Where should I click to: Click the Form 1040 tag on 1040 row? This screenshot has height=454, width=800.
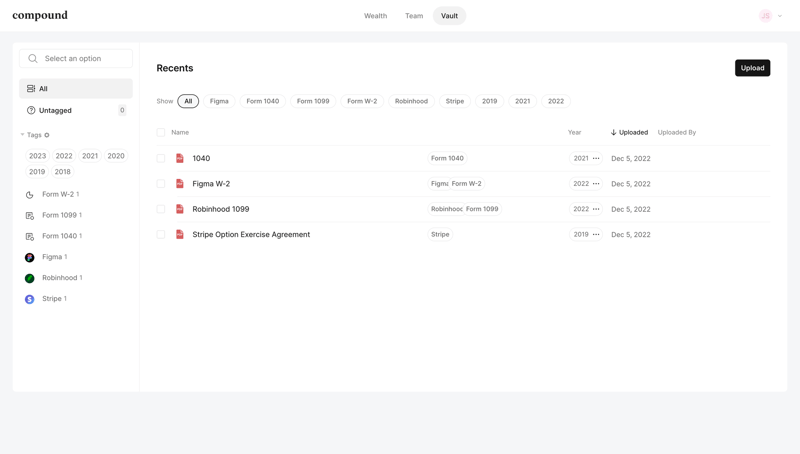pos(447,159)
